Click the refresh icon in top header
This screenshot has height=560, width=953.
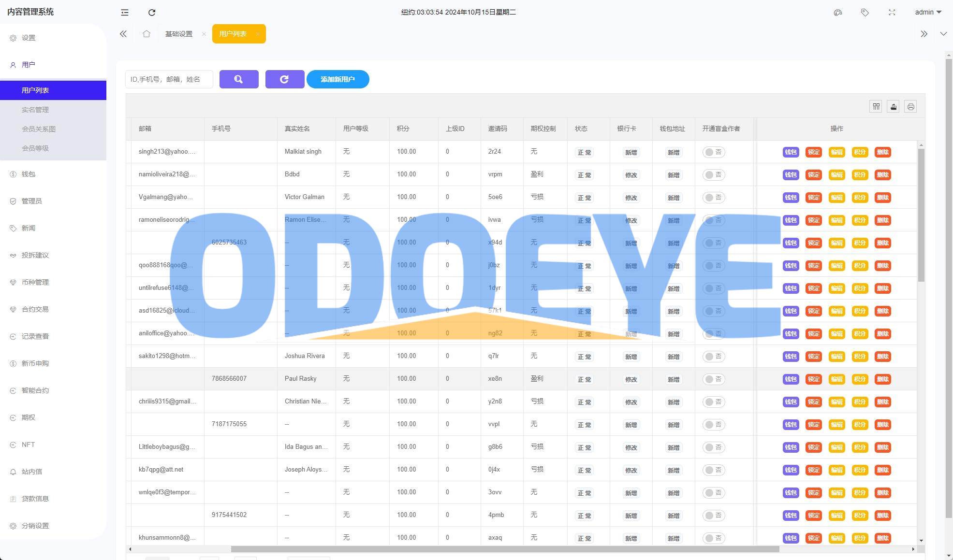tap(152, 13)
